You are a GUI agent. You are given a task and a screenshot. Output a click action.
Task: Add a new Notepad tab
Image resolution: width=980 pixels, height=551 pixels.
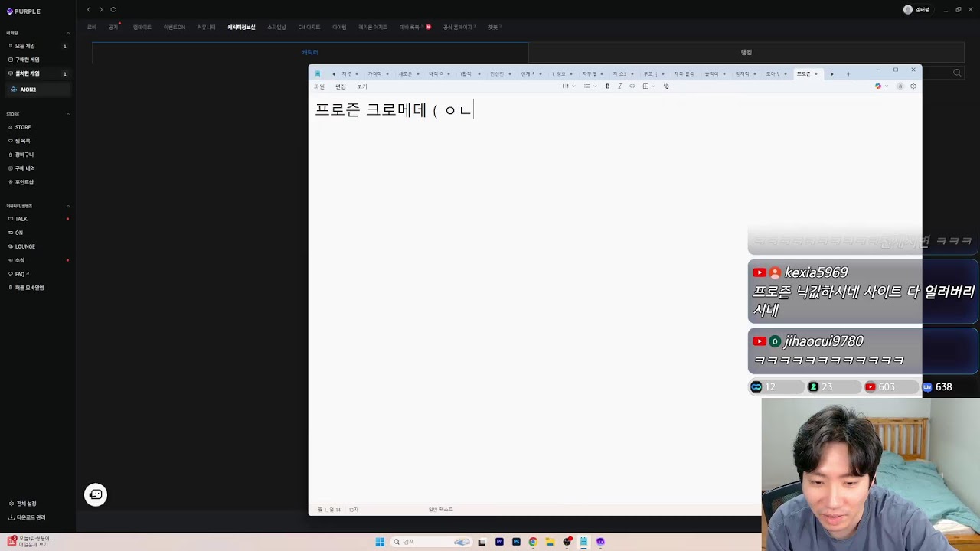pyautogui.click(x=848, y=74)
